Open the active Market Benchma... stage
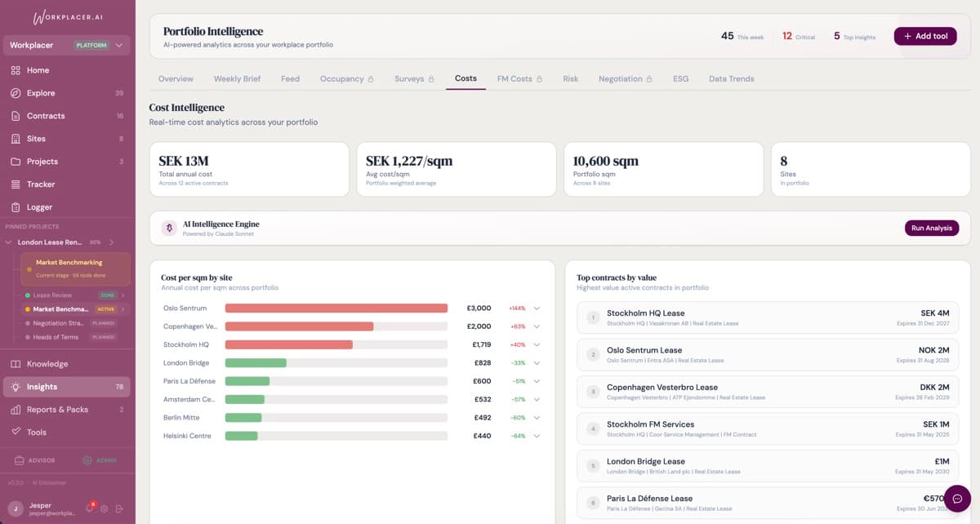Viewport: 980px width, 524px height. tap(75, 309)
